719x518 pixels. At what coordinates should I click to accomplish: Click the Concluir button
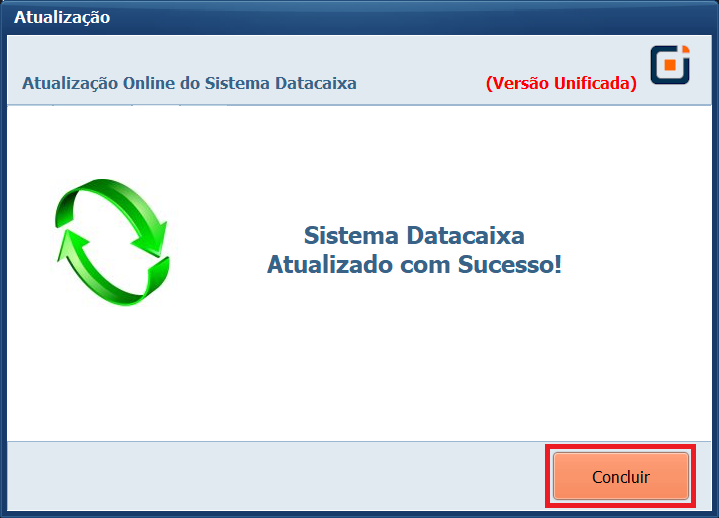(621, 477)
